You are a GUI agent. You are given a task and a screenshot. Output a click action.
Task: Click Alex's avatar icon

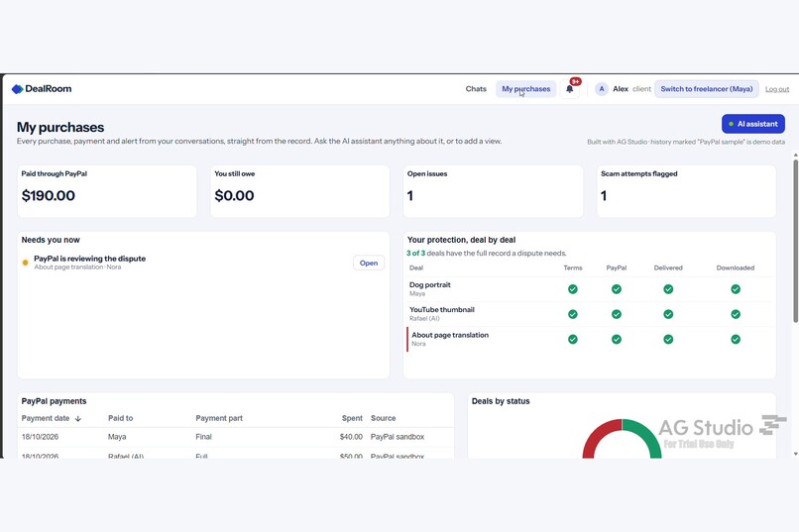click(x=602, y=88)
